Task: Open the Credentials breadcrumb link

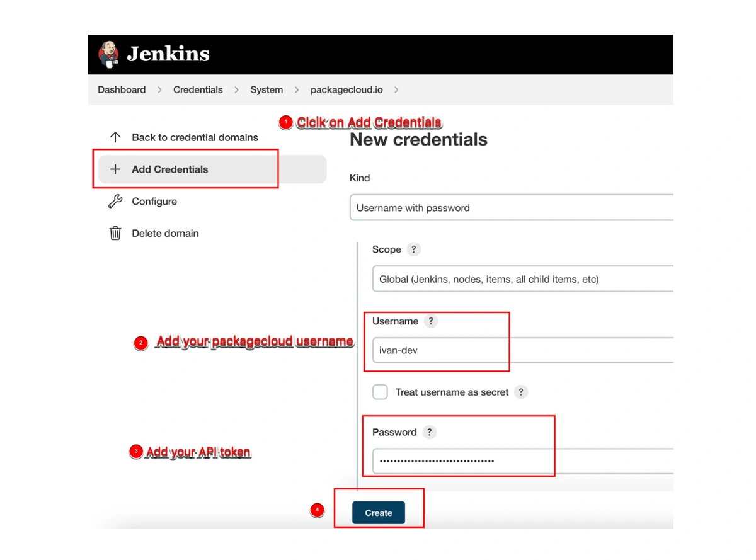Action: (198, 90)
